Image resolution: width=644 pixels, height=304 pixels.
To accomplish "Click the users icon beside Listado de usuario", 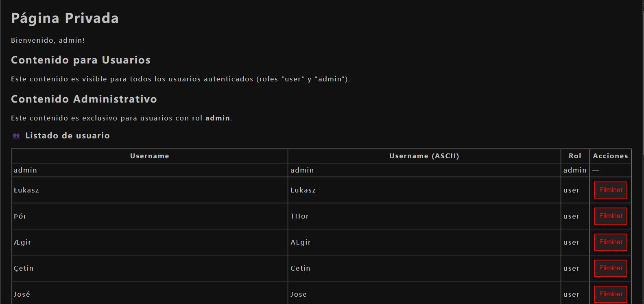I will (16, 136).
